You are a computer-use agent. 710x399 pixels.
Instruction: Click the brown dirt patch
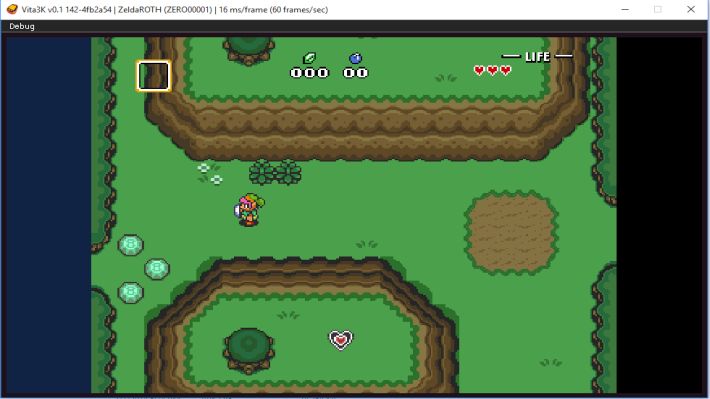click(x=511, y=233)
